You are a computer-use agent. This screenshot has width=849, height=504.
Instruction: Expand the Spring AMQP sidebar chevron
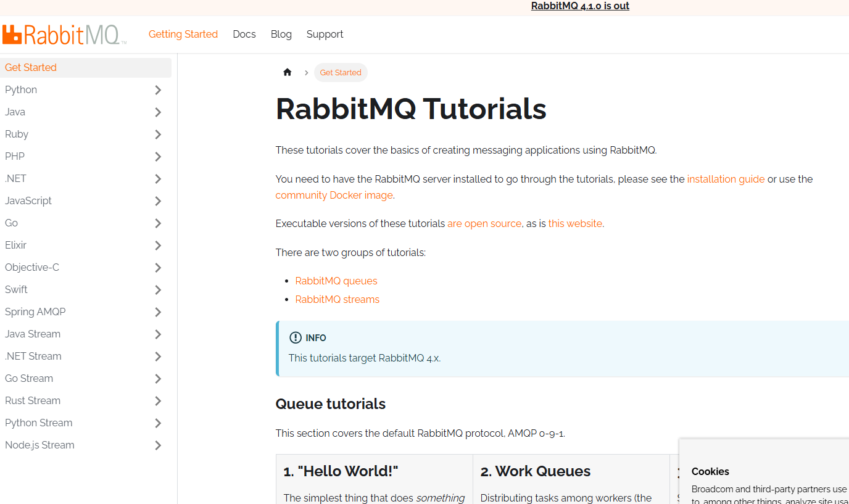(x=158, y=312)
